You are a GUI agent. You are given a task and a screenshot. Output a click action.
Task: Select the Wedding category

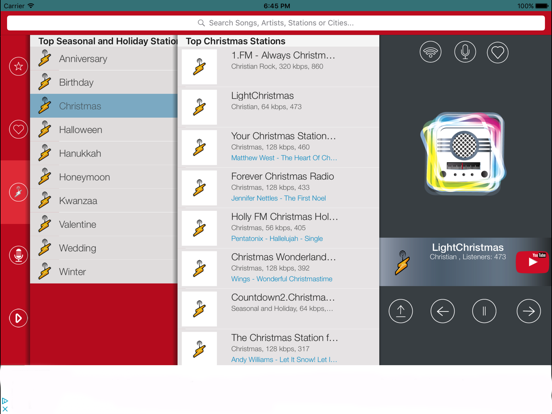104,248
